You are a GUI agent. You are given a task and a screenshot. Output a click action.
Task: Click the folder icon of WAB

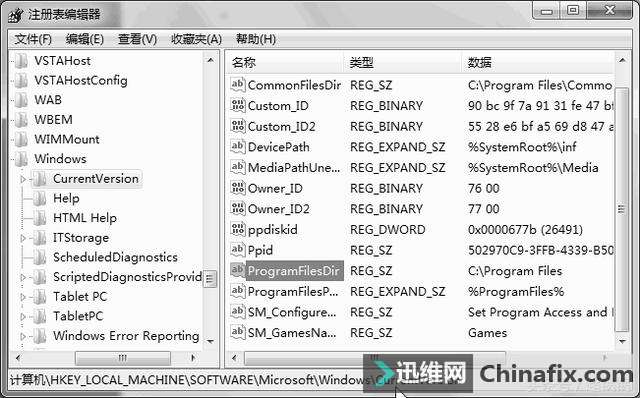point(21,100)
